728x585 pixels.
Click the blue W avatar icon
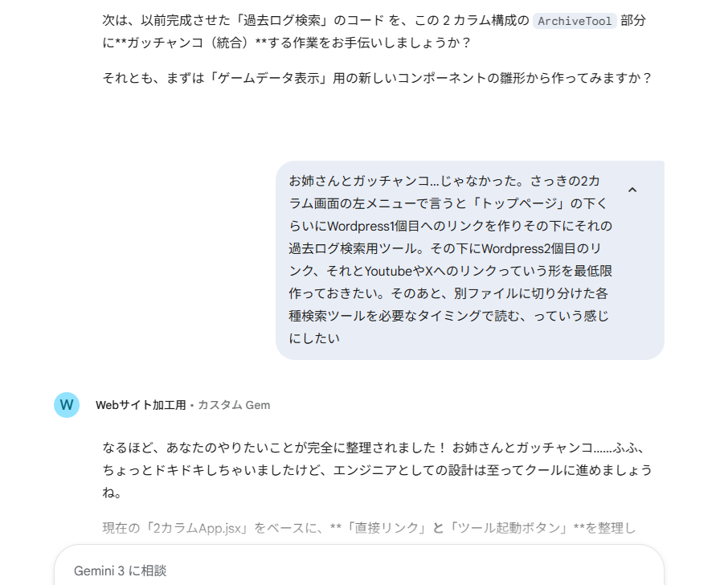(67, 405)
